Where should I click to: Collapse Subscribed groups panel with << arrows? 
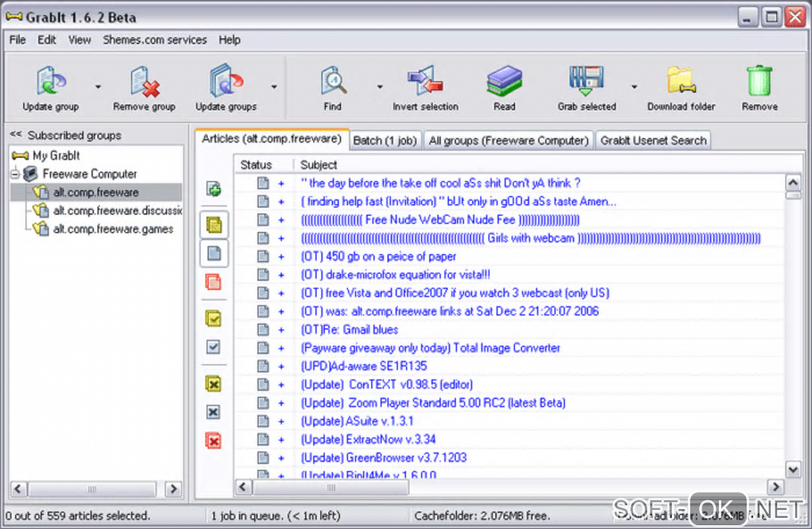16,135
